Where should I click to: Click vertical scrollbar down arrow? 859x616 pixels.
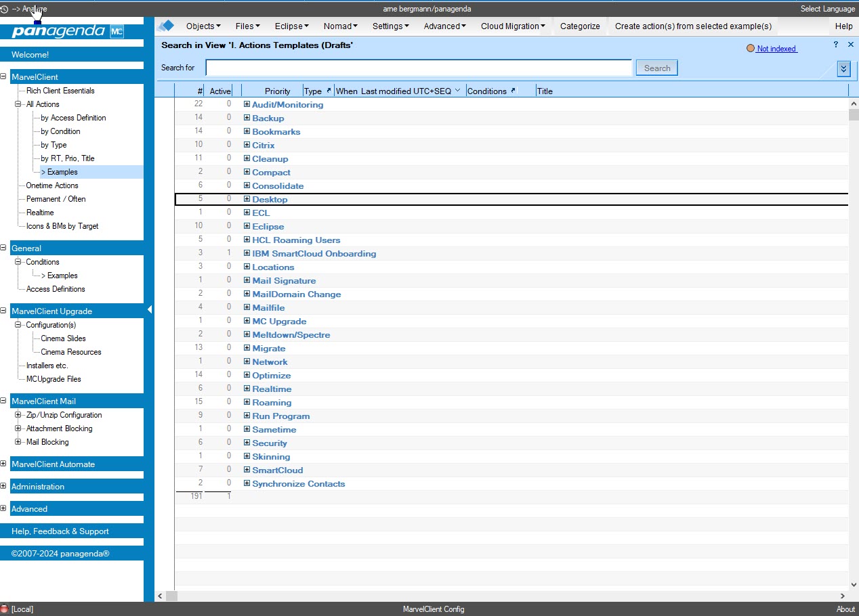click(x=853, y=584)
